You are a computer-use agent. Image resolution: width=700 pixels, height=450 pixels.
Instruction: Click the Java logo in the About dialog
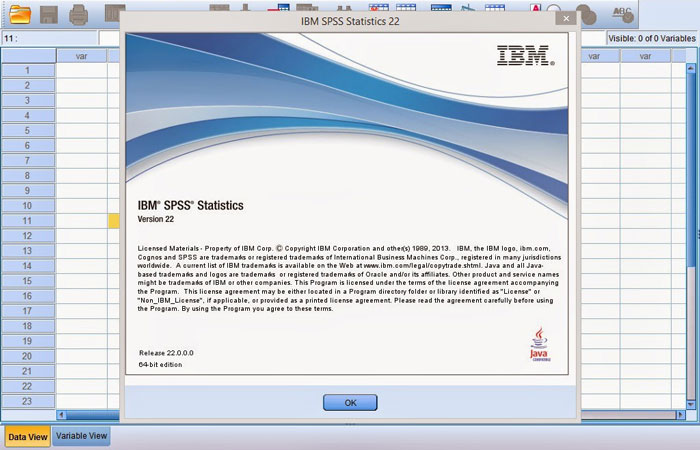(540, 344)
